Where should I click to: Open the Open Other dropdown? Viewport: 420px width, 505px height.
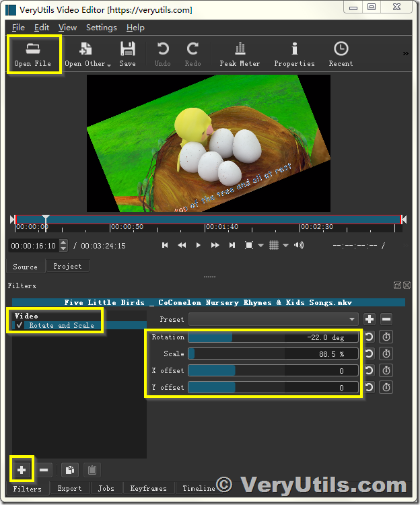pyautogui.click(x=88, y=54)
